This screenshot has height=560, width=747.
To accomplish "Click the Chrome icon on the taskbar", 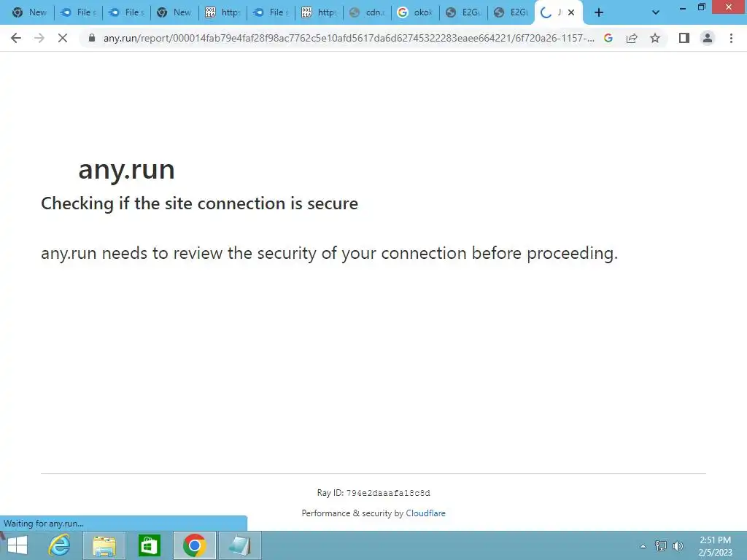I will tap(194, 545).
